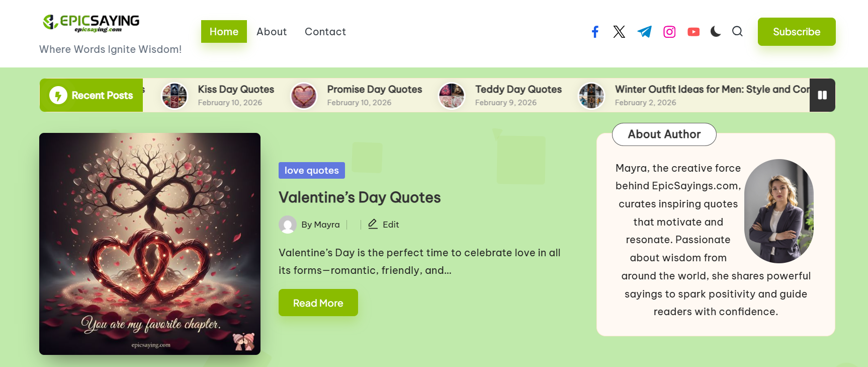868x367 pixels.
Task: Open the search magnifier icon
Action: tap(737, 31)
